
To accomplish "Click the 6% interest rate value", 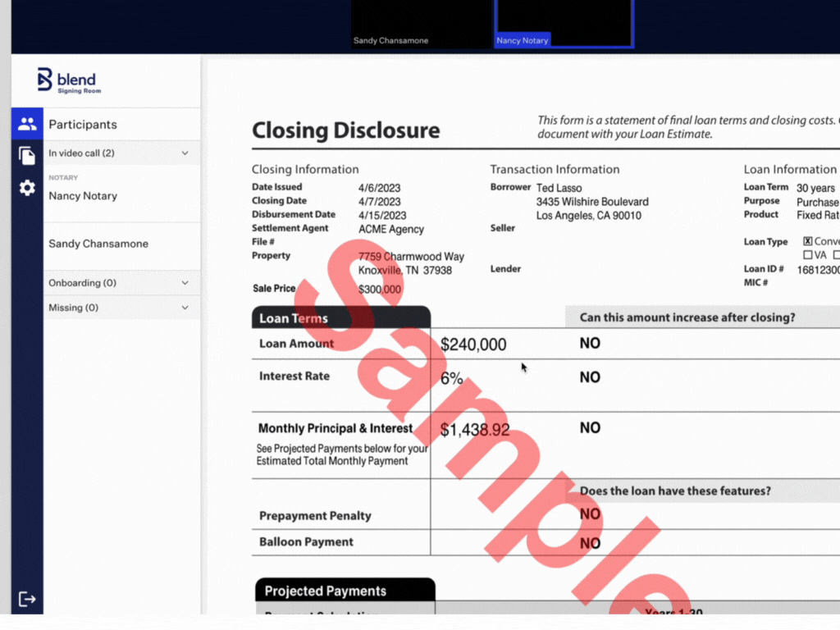I will pyautogui.click(x=452, y=378).
